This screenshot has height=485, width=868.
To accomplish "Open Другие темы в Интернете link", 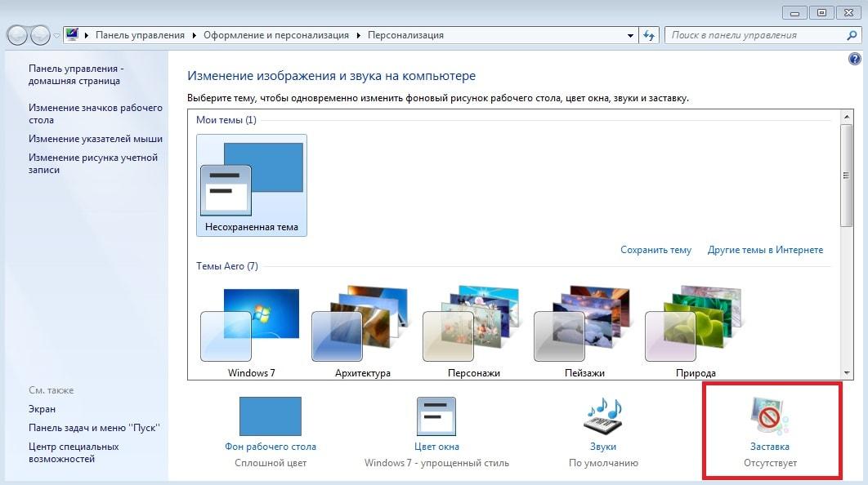I will click(765, 250).
